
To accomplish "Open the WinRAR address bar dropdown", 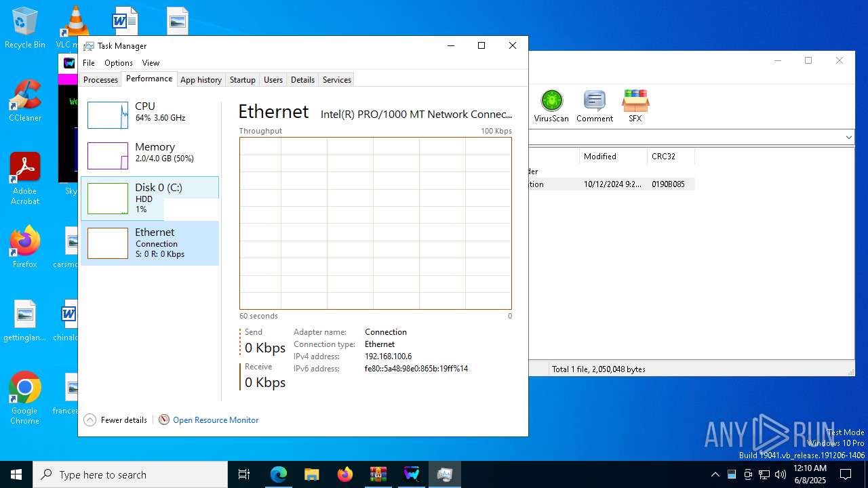I will [848, 138].
